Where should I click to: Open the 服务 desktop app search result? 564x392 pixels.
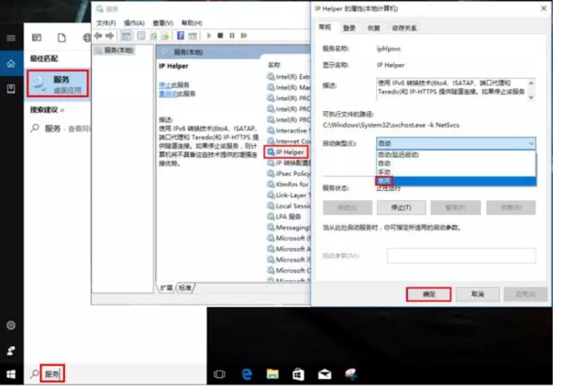pyautogui.click(x=57, y=84)
